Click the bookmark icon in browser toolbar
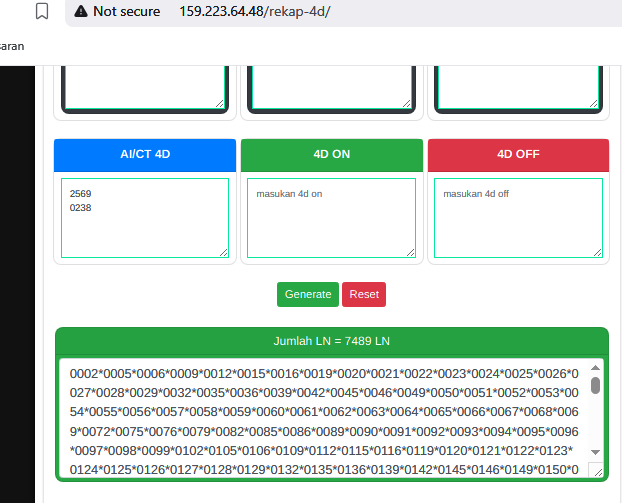622x503 pixels. [41, 11]
